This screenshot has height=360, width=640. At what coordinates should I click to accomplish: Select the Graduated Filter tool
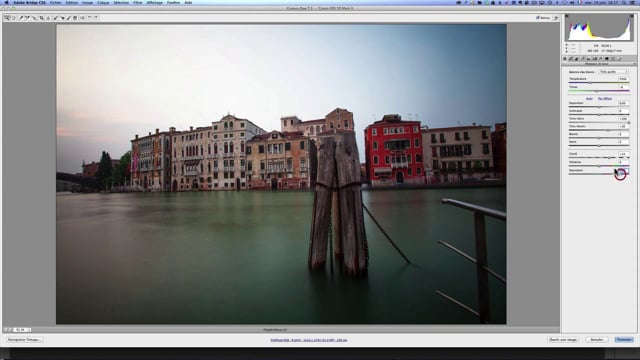(x=75, y=18)
